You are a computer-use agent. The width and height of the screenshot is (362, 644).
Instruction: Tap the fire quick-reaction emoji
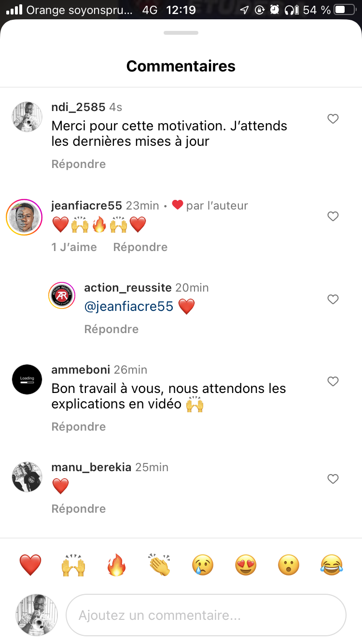coord(116,565)
